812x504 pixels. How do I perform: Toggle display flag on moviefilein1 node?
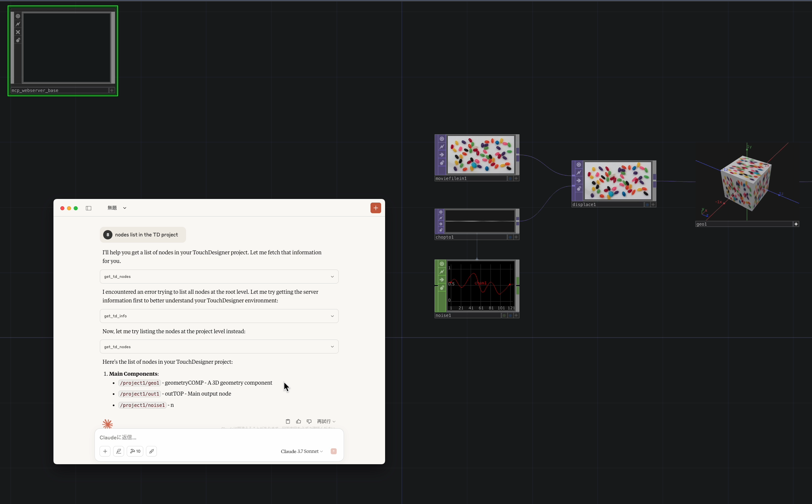(510, 179)
